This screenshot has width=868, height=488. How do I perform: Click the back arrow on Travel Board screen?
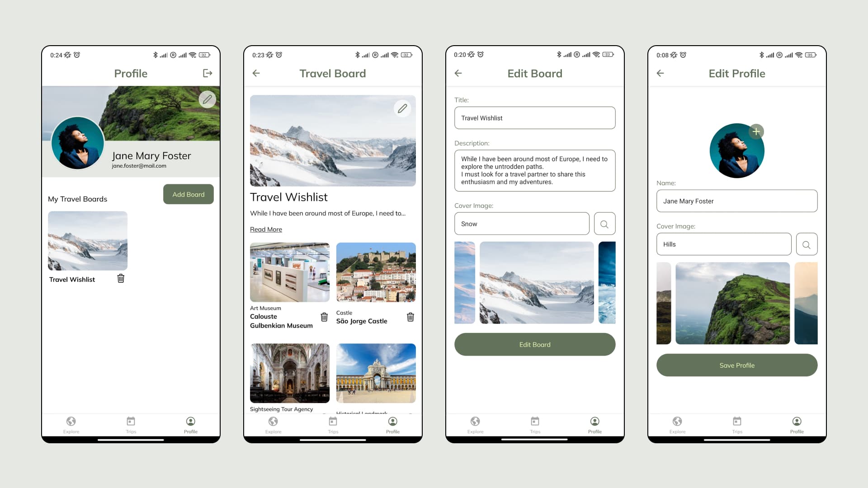click(256, 73)
